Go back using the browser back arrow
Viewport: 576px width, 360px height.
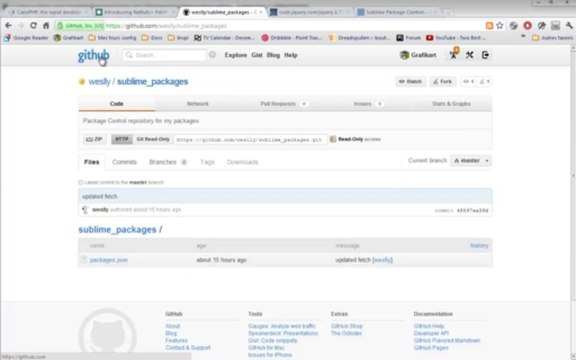(x=8, y=25)
